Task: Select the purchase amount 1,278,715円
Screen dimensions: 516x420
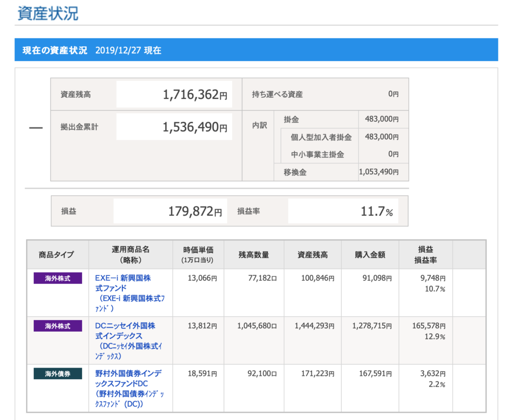Action: [x=372, y=326]
